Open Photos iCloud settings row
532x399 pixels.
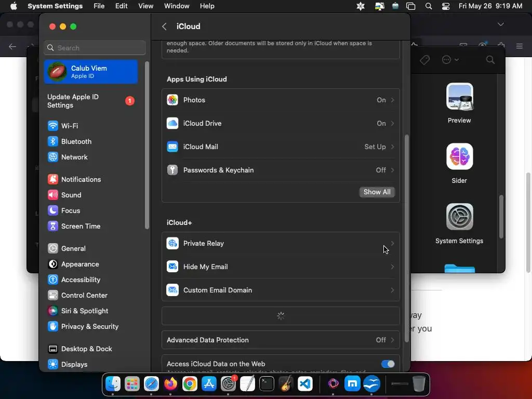coord(281,100)
